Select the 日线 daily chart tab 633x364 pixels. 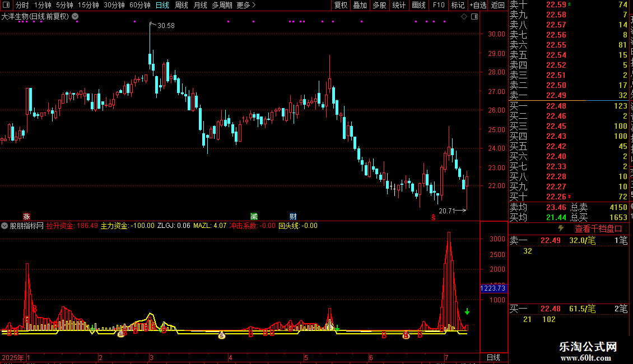pyautogui.click(x=162, y=5)
